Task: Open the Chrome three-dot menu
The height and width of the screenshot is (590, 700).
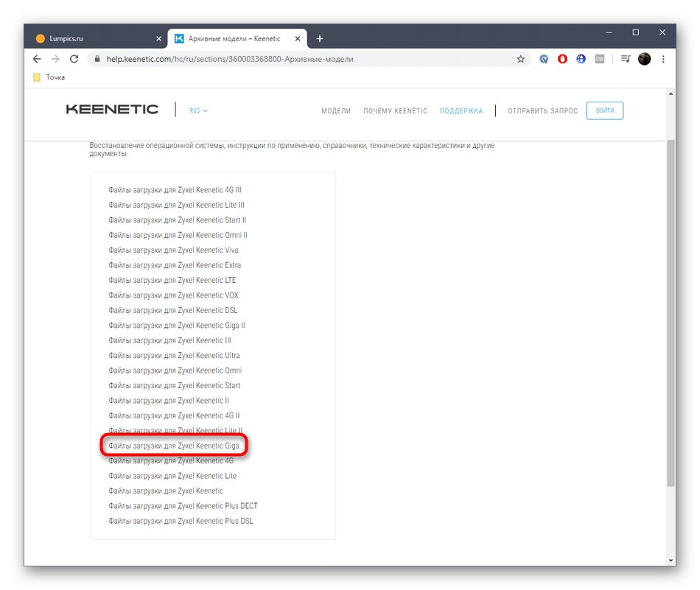Action: pos(663,59)
